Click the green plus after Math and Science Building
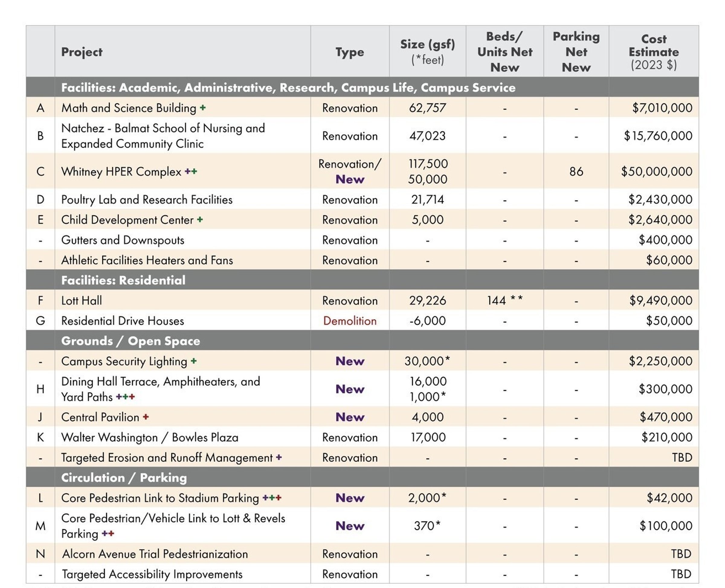 pos(203,108)
